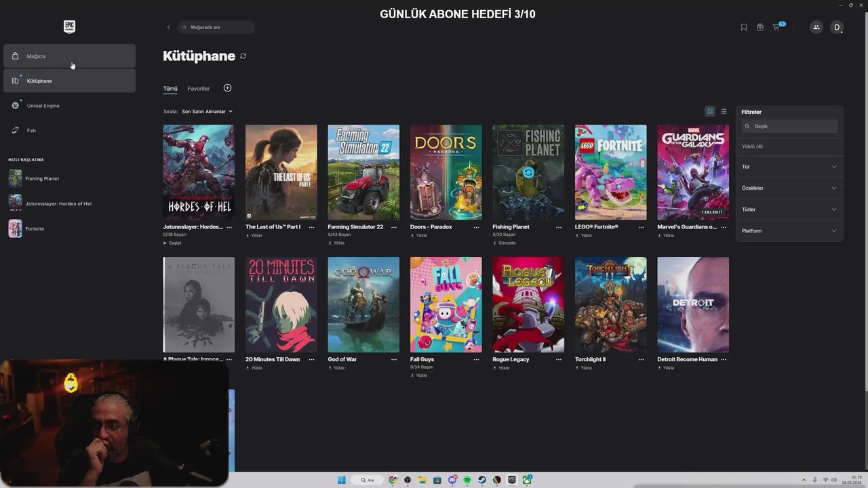868x488 pixels.
Task: Open three-dot menu for Fishing Planet card
Action: click(x=559, y=227)
